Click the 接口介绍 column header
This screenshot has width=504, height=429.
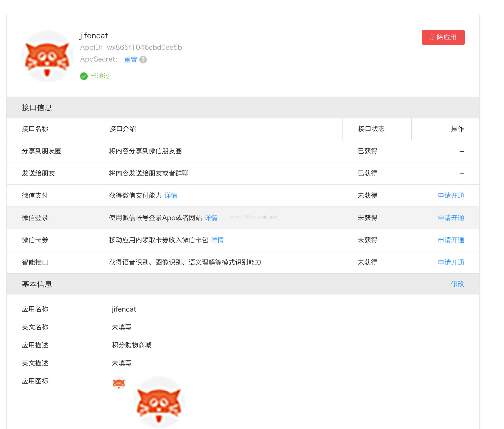(123, 129)
